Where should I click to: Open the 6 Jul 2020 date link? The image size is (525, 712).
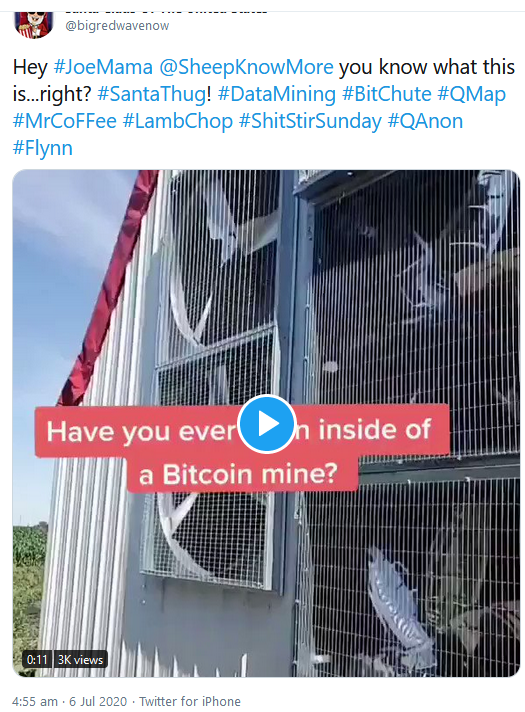98,701
